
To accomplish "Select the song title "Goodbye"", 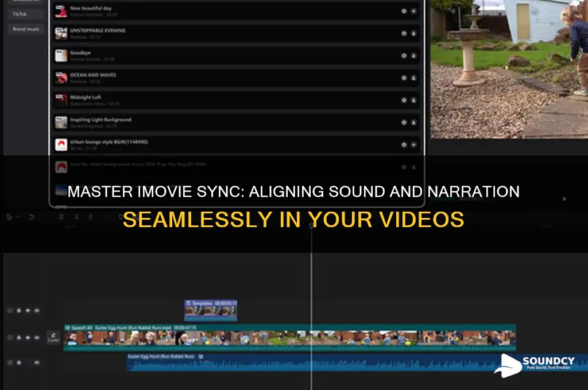I will (x=80, y=53).
